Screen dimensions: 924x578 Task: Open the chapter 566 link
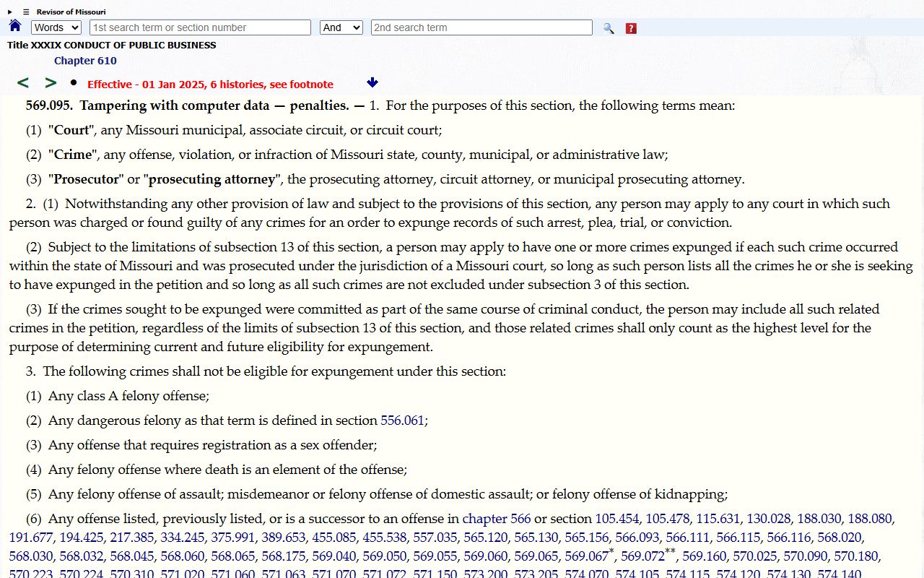point(497,519)
